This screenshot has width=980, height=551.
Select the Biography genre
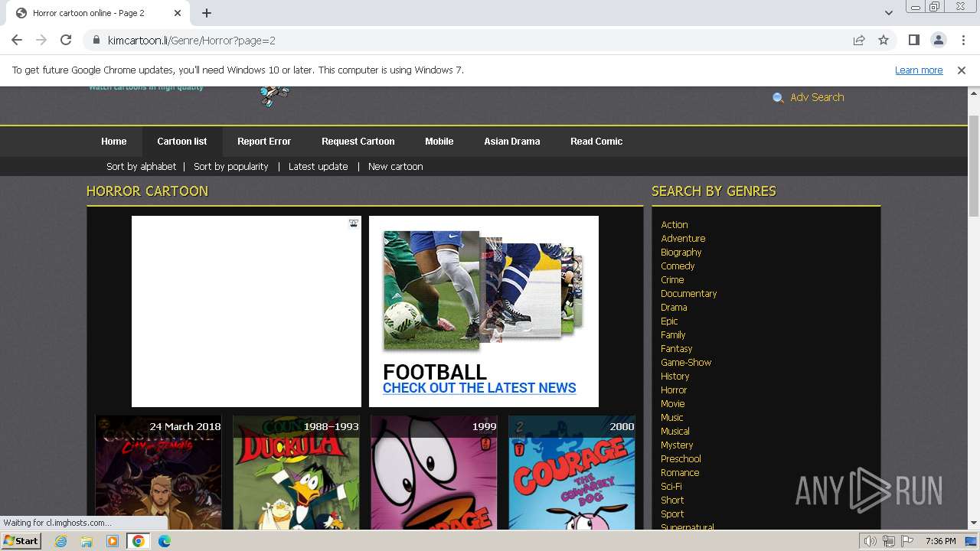pyautogui.click(x=681, y=253)
